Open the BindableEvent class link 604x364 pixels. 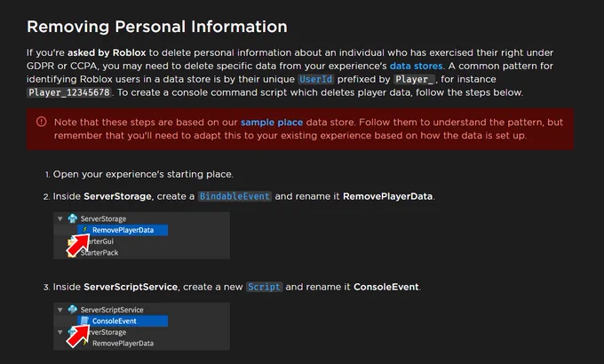234,196
